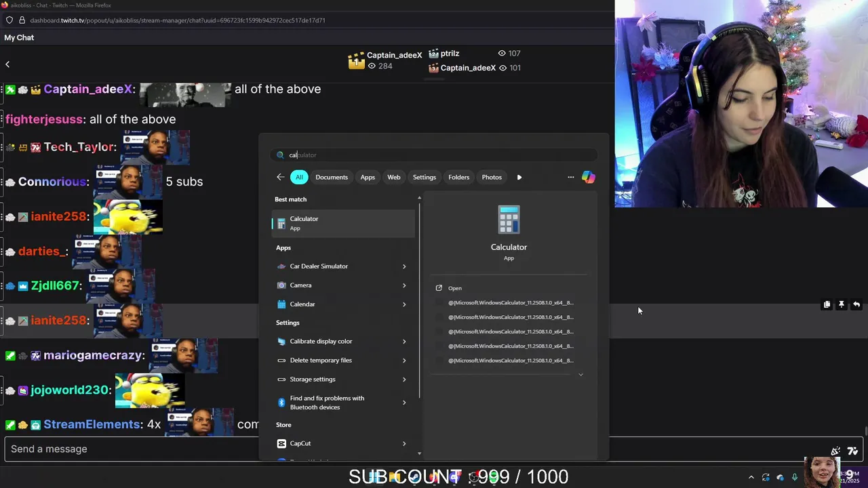
Task: Show hidden system tray icons
Action: click(x=751, y=477)
